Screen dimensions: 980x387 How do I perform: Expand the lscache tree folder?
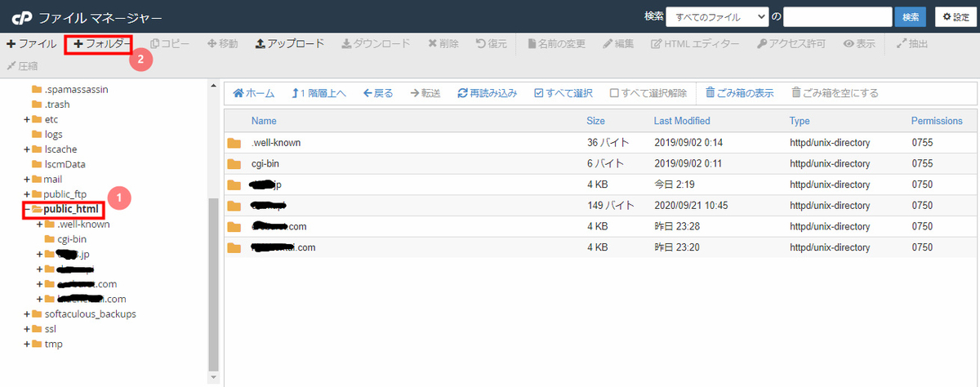(27, 149)
